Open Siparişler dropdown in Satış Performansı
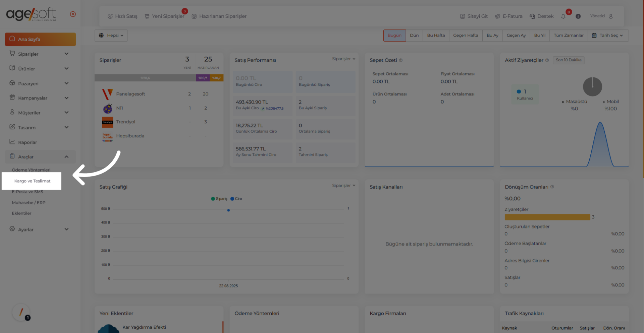The width and height of the screenshot is (644, 333). tap(344, 59)
